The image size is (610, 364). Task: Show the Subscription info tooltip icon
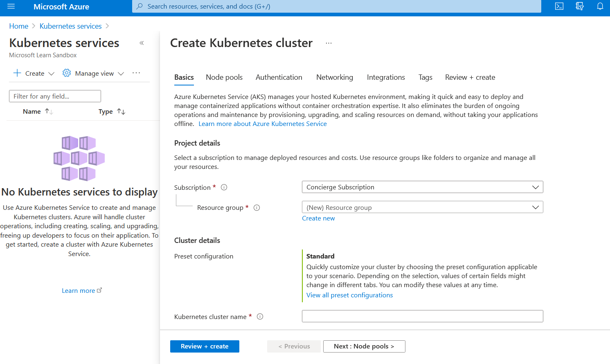[x=224, y=187]
